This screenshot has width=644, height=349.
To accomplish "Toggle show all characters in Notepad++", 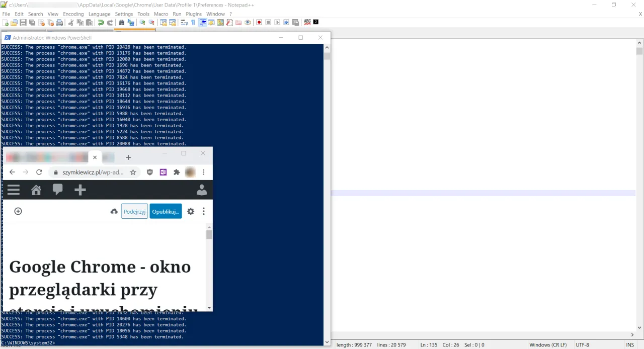I will click(193, 22).
